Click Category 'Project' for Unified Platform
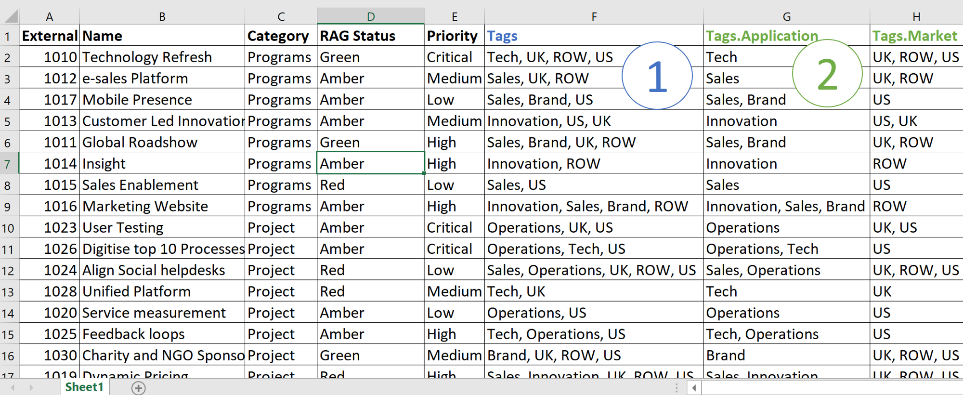The width and height of the screenshot is (963, 395). [281, 291]
